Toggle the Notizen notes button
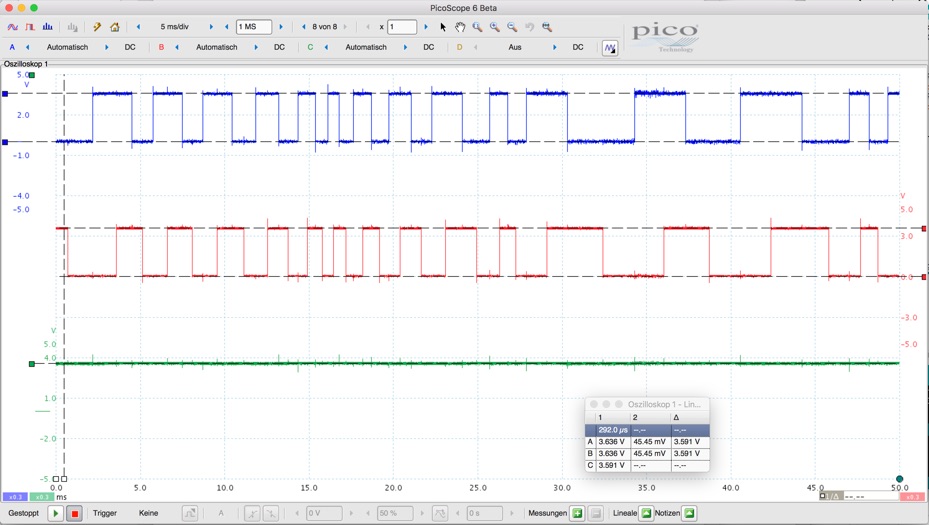The image size is (929, 525). coord(689,513)
